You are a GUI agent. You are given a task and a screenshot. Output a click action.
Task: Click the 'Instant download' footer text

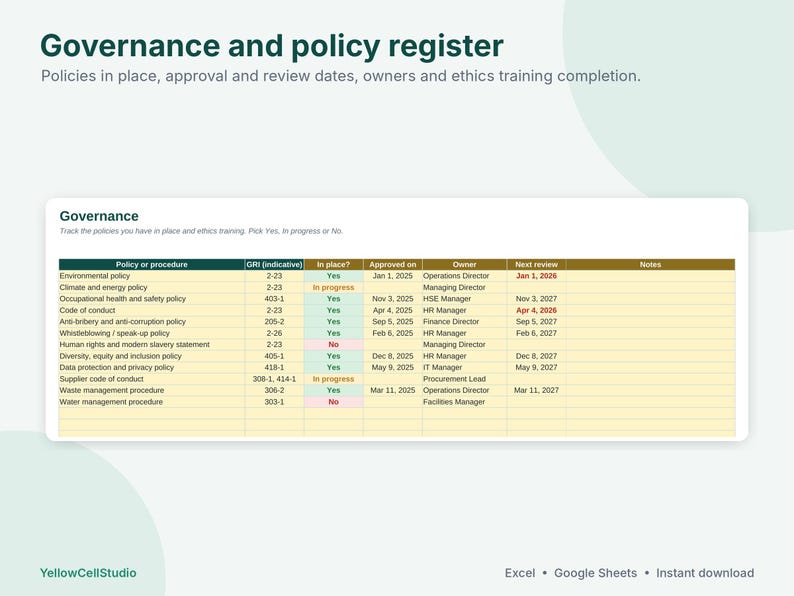pos(705,573)
